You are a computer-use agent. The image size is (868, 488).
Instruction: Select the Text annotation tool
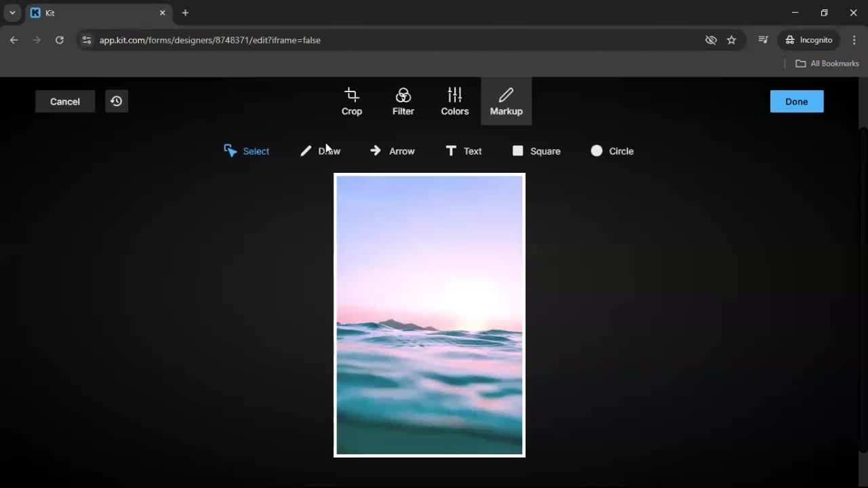(463, 151)
